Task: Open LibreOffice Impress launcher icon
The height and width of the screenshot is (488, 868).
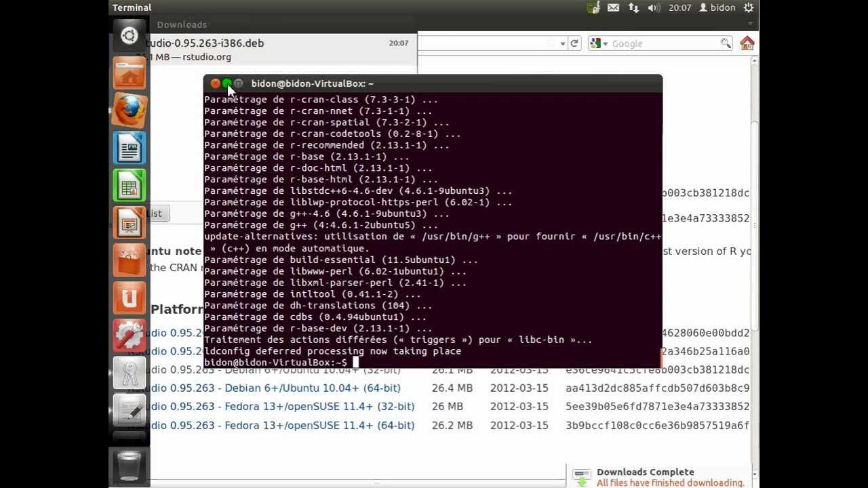Action: click(129, 222)
